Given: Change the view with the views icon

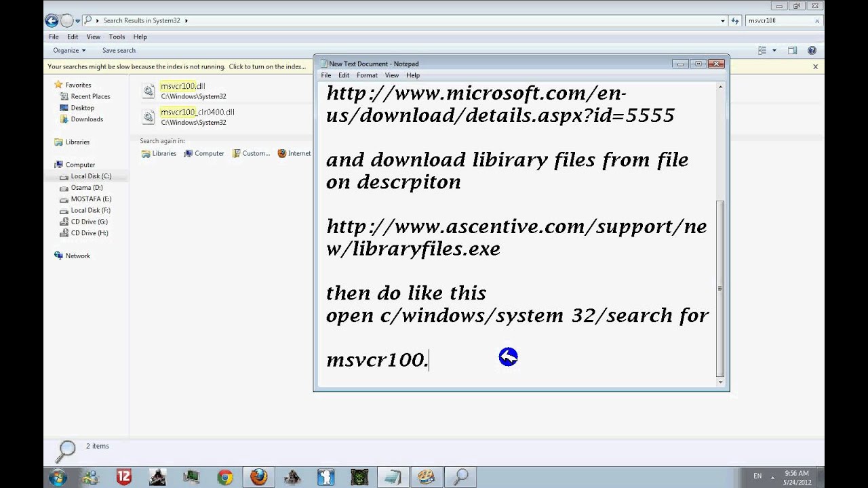Looking at the screenshot, I should click(x=762, y=50).
